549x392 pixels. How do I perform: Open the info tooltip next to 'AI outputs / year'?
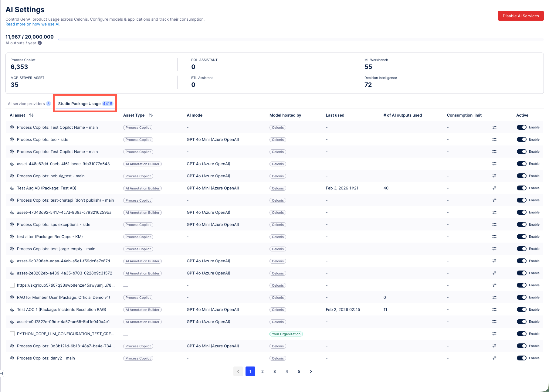39,43
